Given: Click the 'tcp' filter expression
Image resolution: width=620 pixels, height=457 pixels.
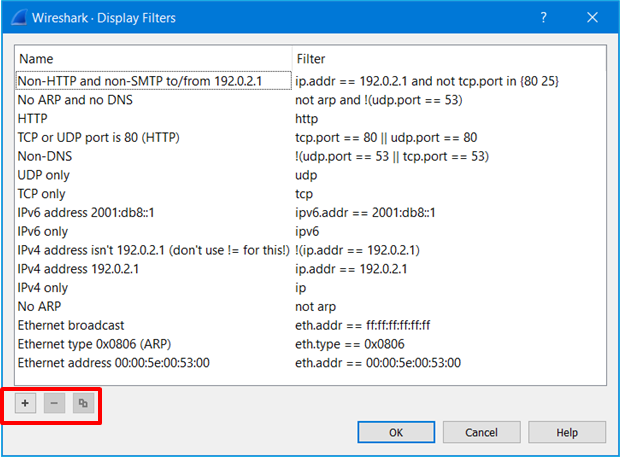Looking at the screenshot, I should (304, 194).
